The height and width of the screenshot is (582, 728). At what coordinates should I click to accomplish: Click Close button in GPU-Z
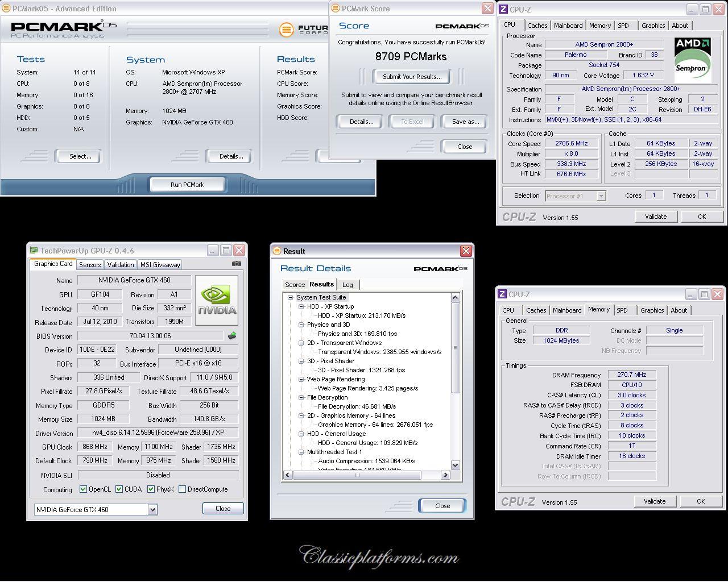click(223, 509)
